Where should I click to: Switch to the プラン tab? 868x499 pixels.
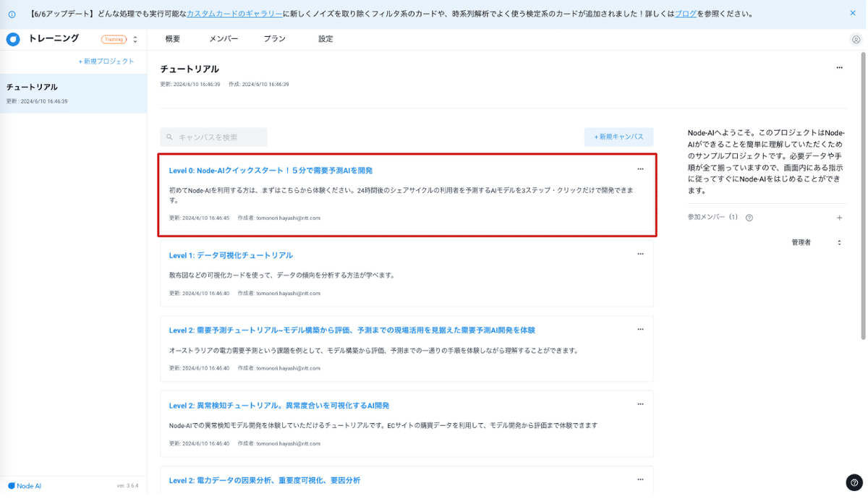click(274, 39)
